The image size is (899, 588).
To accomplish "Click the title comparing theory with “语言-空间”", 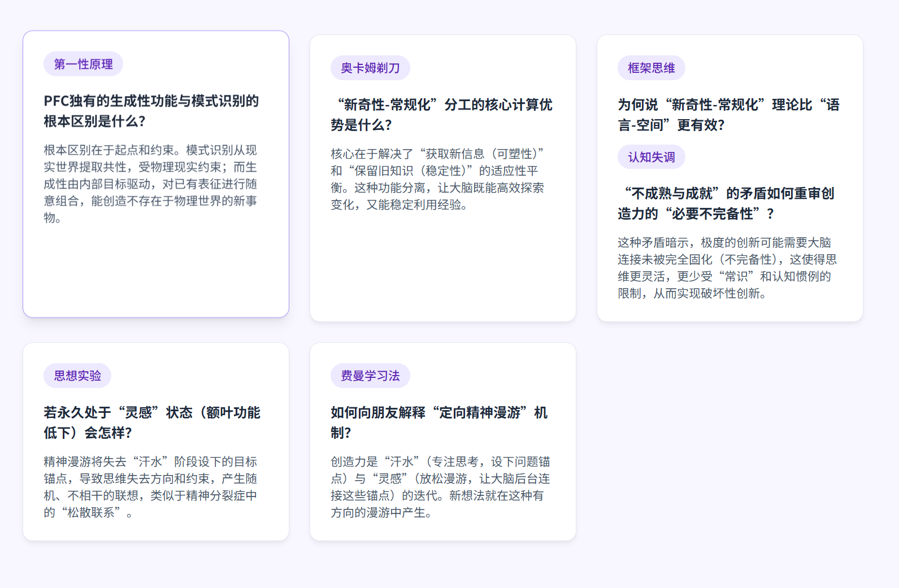I will pyautogui.click(x=728, y=115).
